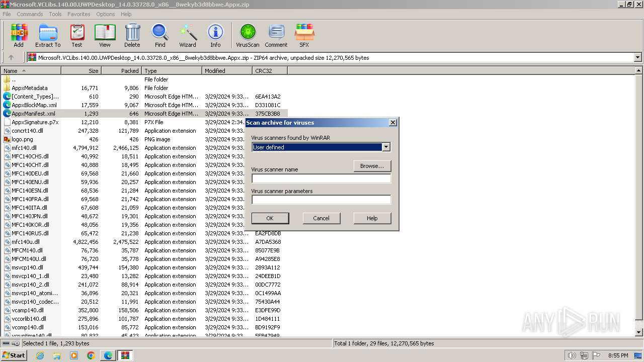Select the [Content_Types] file row
This screenshot has height=362, width=644.
144,97
